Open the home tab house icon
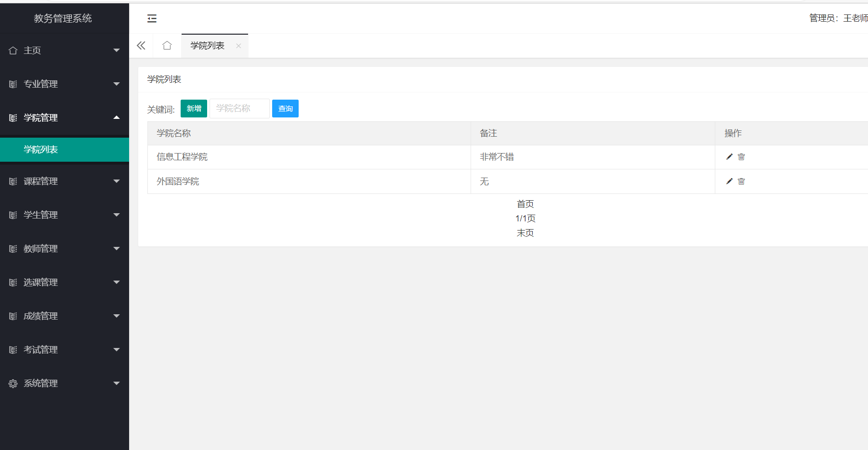This screenshot has width=868, height=450. point(167,46)
